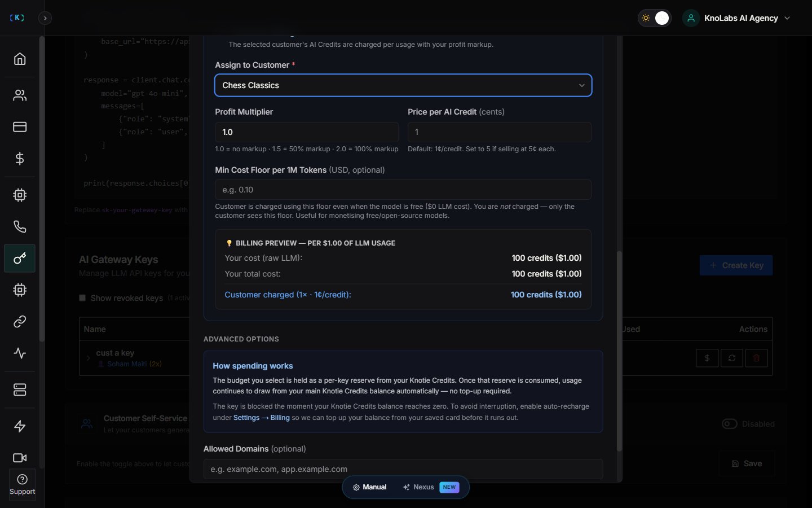Viewport: 812px width, 508px height.
Task: Click the dollar icon in Actions column
Action: pos(707,358)
